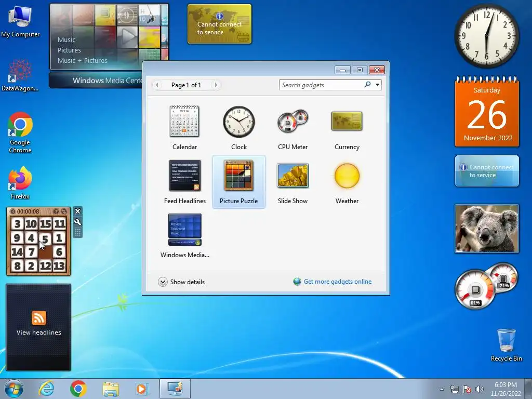Select the Slide Show gadget in the gallery

(x=293, y=182)
